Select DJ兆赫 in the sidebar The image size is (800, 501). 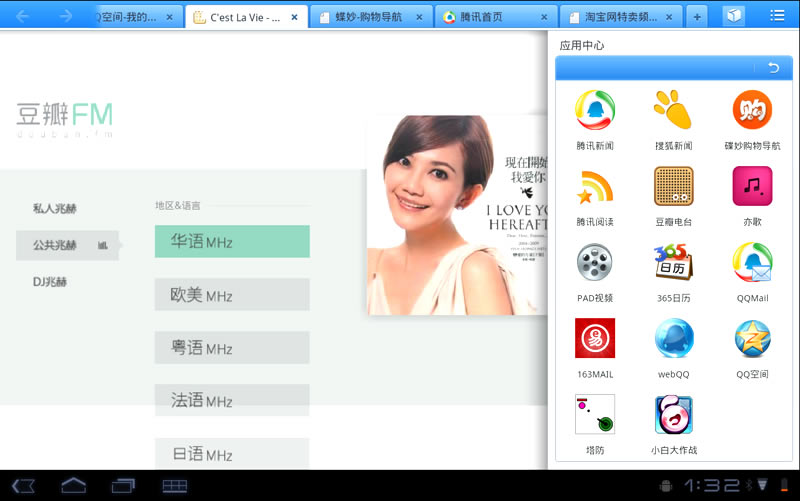click(50, 282)
